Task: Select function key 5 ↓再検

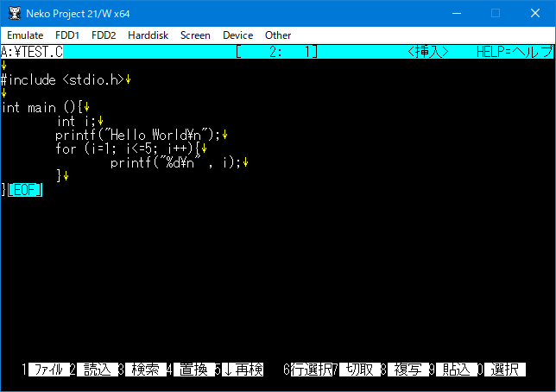Action: point(243,370)
